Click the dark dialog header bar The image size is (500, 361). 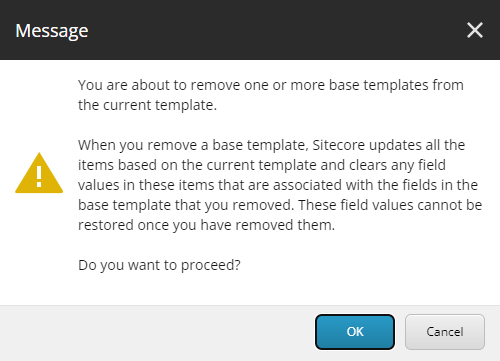250,30
